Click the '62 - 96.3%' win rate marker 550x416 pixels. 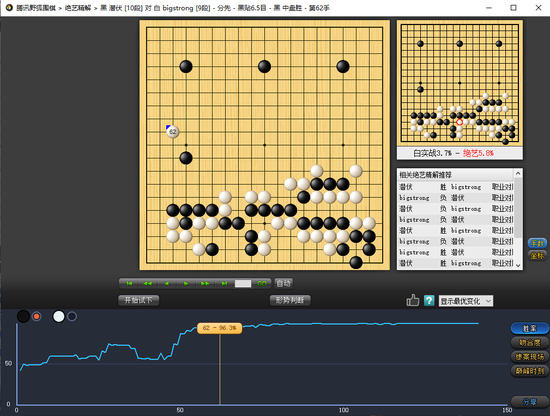point(220,328)
